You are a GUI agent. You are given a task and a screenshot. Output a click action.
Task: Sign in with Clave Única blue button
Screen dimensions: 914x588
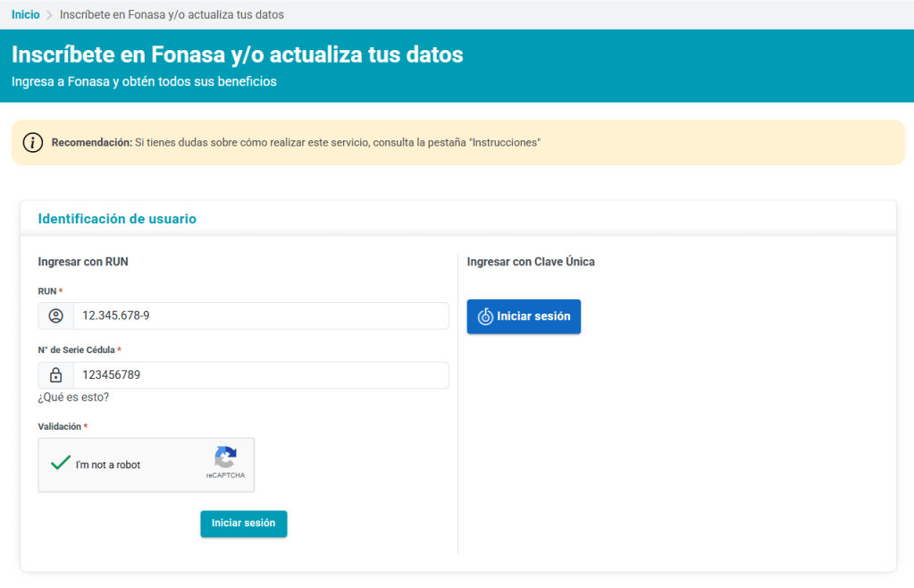pyautogui.click(x=524, y=316)
